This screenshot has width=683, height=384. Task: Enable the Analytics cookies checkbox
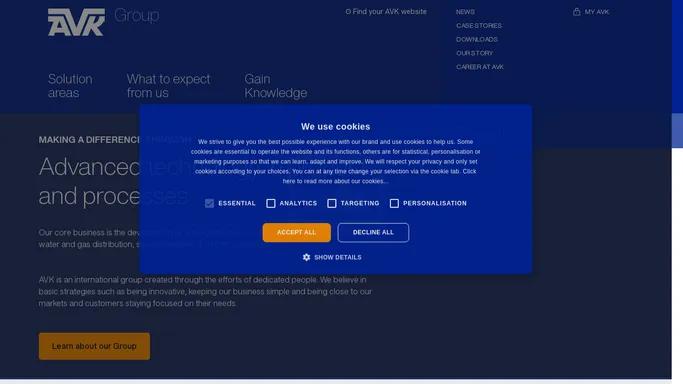(271, 203)
